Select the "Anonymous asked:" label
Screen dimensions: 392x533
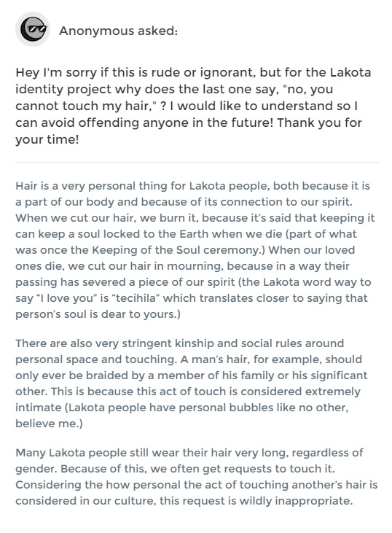(x=118, y=31)
